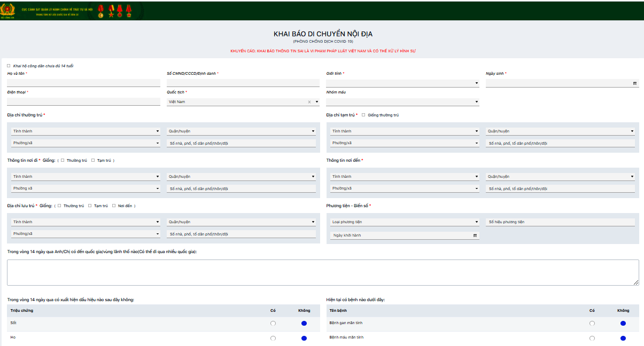Open Quận/huyện under Thông tin nơi đến
Viewport: 644px width, 346px height.
[560, 177]
